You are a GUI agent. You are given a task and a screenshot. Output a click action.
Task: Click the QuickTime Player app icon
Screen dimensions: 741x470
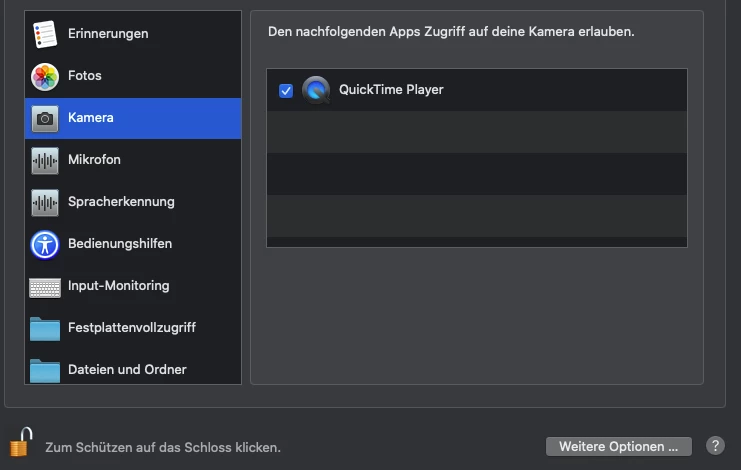tap(316, 90)
